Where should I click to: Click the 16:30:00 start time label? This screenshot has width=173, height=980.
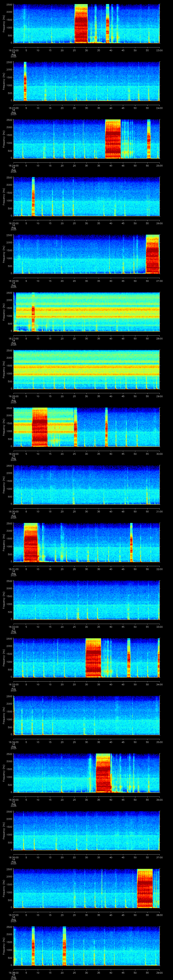[x=13, y=511]
